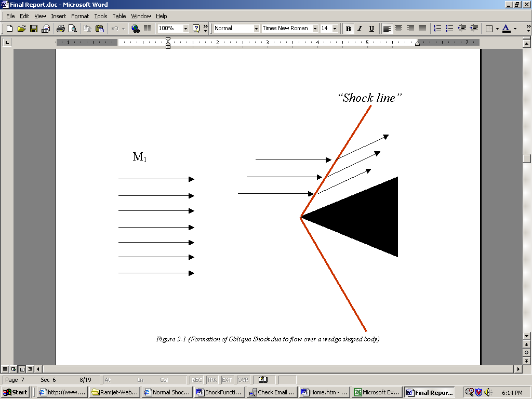Center-align the paragraph
This screenshot has height=399, width=532.
(398, 29)
